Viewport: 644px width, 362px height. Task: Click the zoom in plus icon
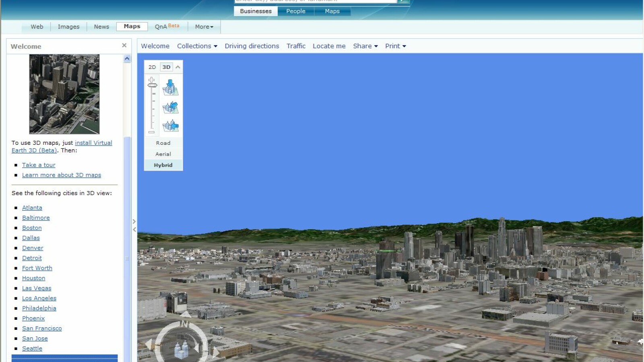(x=151, y=79)
